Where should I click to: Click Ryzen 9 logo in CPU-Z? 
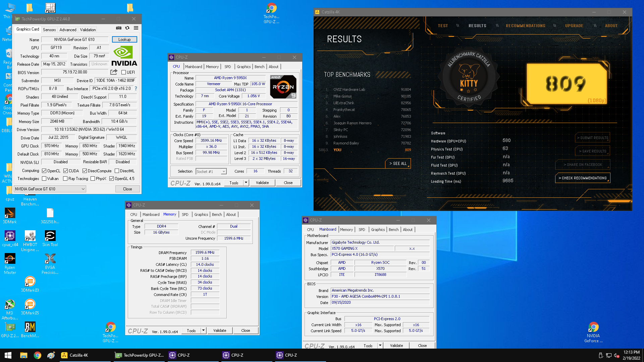[x=283, y=87]
